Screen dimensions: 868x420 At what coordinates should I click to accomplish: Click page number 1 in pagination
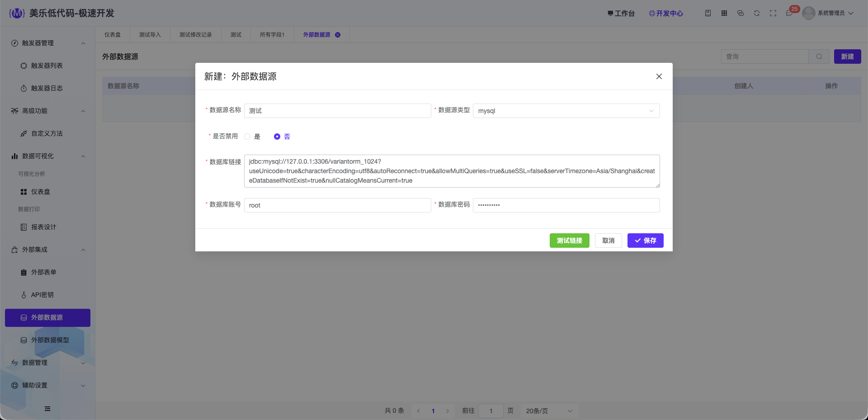tap(433, 411)
